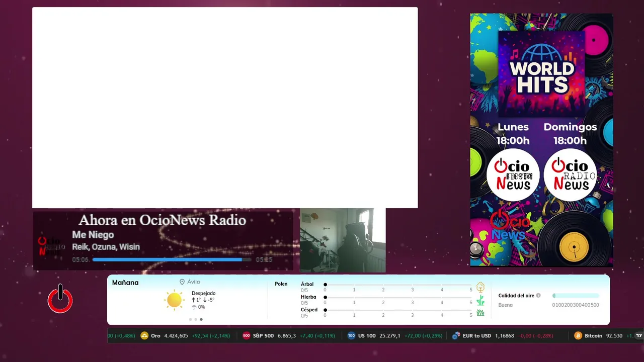Click the Césped grass pollen icon
The image size is (644, 362).
tap(480, 313)
